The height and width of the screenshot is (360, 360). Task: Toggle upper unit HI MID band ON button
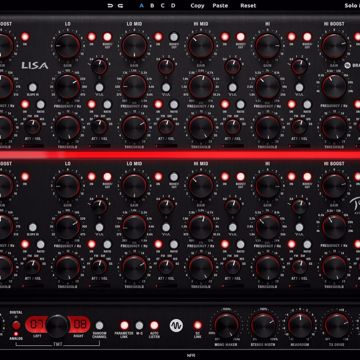click(x=225, y=37)
